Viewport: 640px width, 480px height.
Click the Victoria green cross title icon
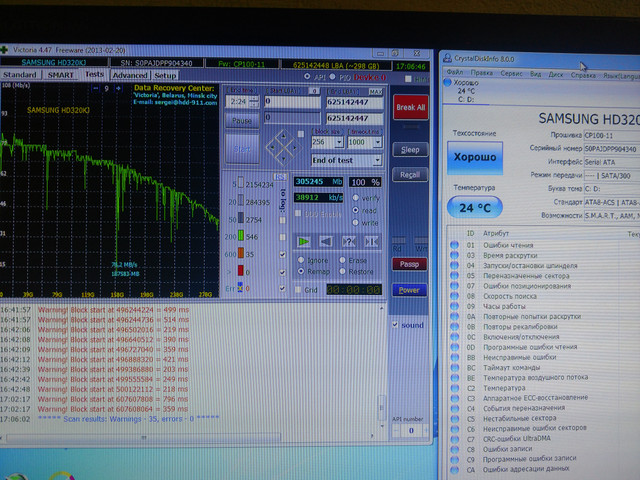click(x=4, y=50)
